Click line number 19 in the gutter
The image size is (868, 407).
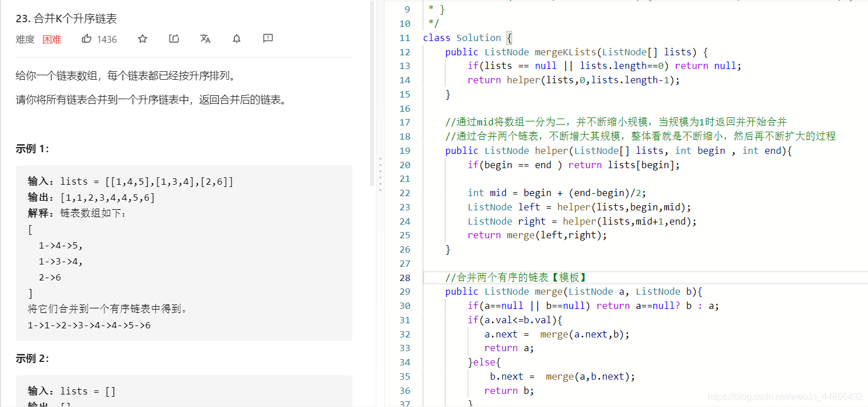(404, 150)
